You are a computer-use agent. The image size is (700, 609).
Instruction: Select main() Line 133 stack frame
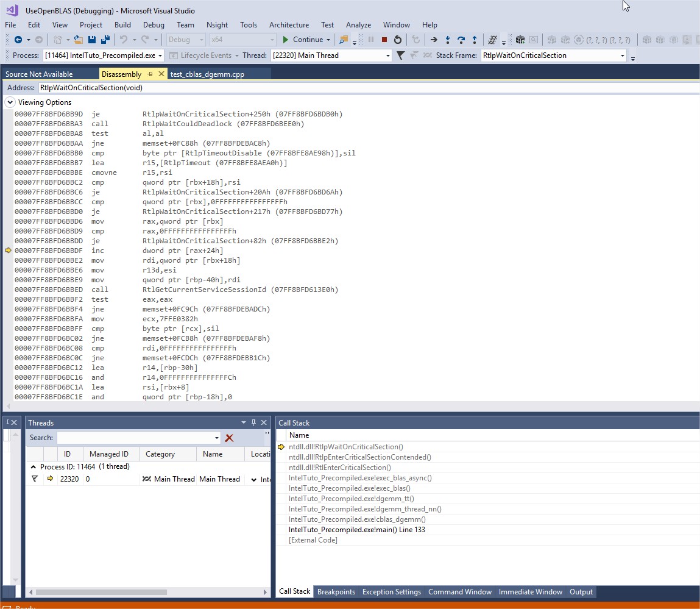click(356, 530)
